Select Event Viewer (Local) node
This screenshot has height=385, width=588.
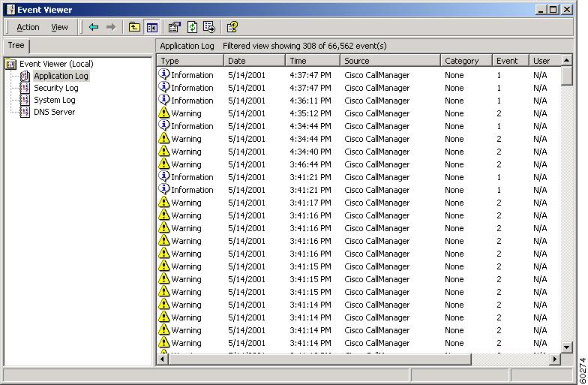[56, 64]
